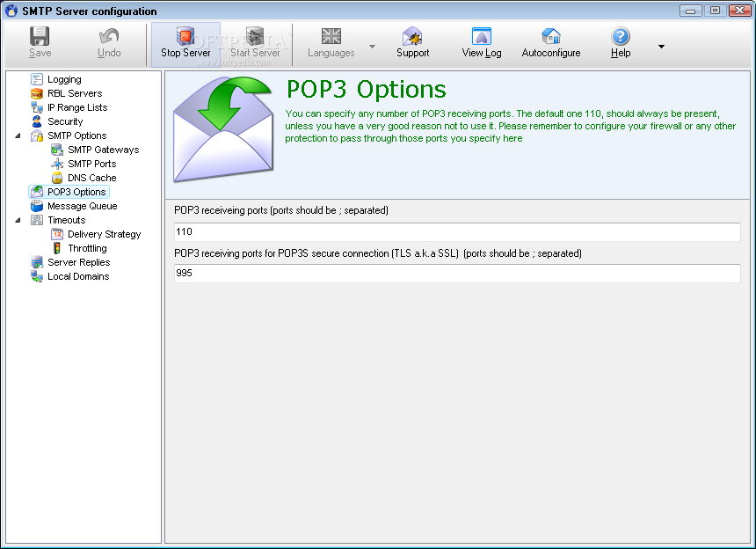This screenshot has width=756, height=549.
Task: Close the SMTP Server configuration window
Action: [740, 11]
